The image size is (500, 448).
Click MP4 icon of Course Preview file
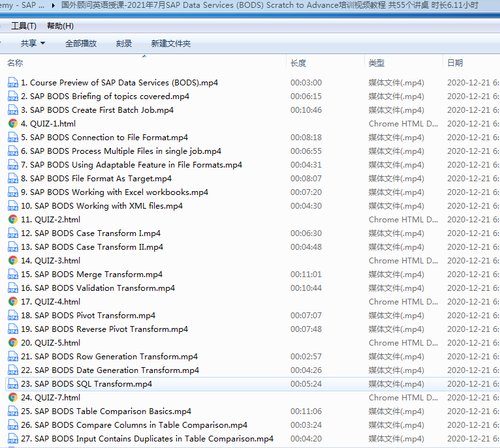pyautogui.click(x=13, y=83)
